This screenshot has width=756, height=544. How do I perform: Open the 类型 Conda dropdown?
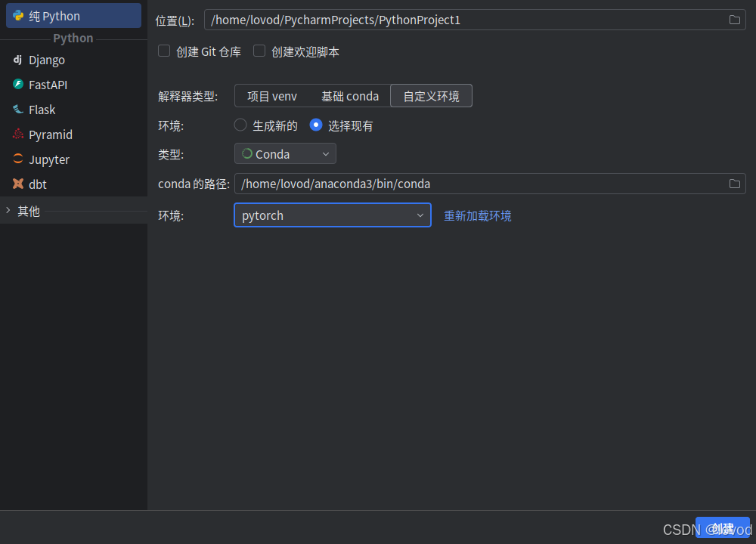[x=285, y=153]
